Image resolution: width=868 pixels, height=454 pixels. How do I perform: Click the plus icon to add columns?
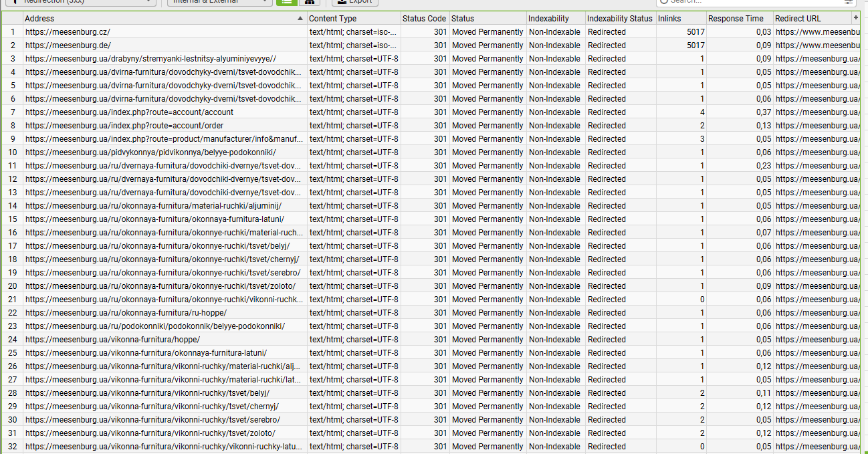pos(855,18)
